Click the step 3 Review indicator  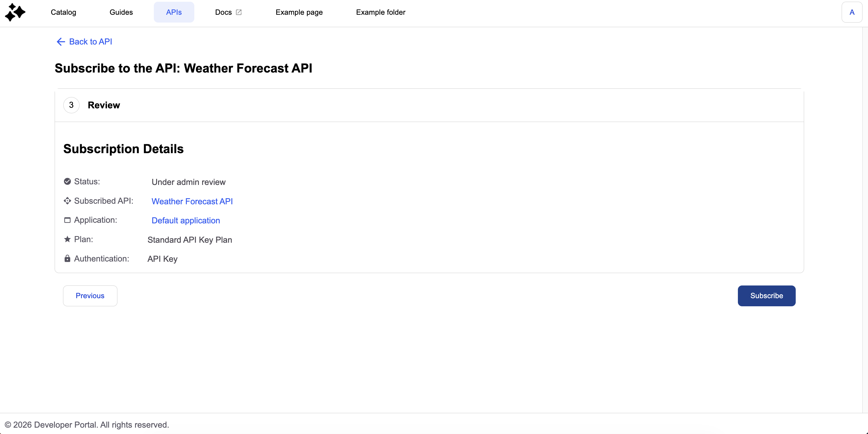point(71,105)
